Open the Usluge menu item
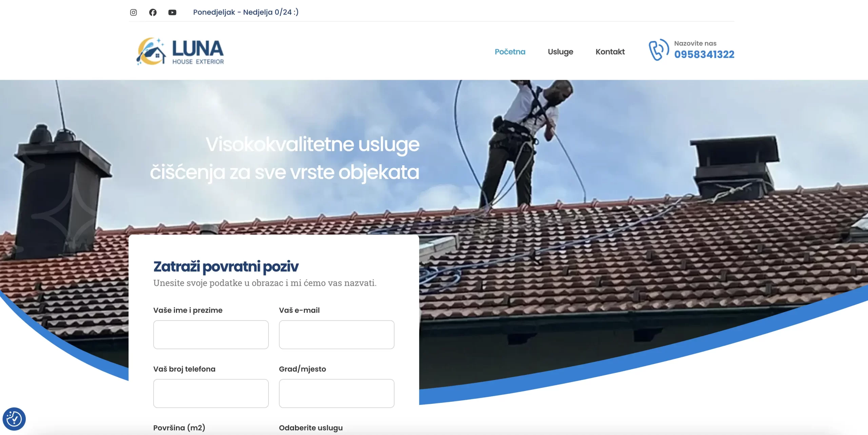Viewport: 868px width, 435px height. [x=560, y=52]
